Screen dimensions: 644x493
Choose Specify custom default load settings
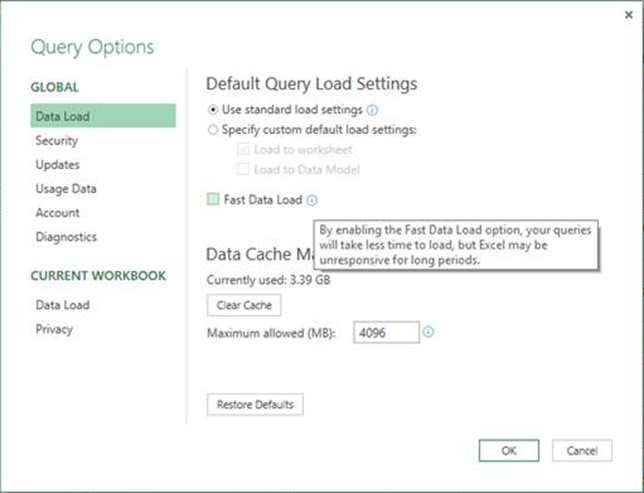coord(212,129)
